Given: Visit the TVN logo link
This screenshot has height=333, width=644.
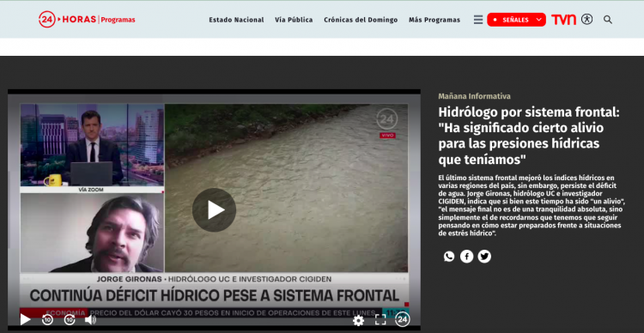Looking at the screenshot, I should (563, 20).
